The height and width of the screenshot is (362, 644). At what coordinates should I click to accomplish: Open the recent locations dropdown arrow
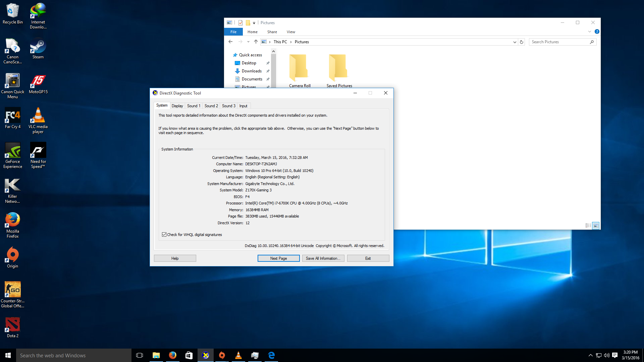tap(248, 42)
